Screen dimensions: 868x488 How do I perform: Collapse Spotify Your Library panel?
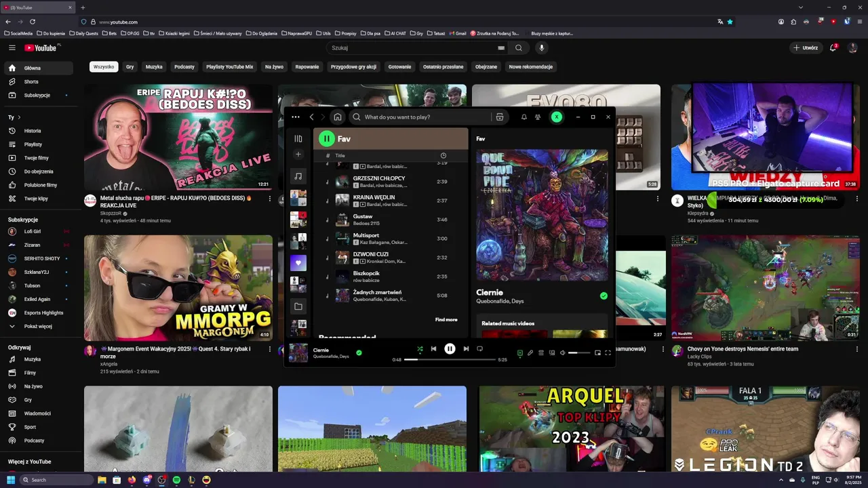pyautogui.click(x=298, y=138)
